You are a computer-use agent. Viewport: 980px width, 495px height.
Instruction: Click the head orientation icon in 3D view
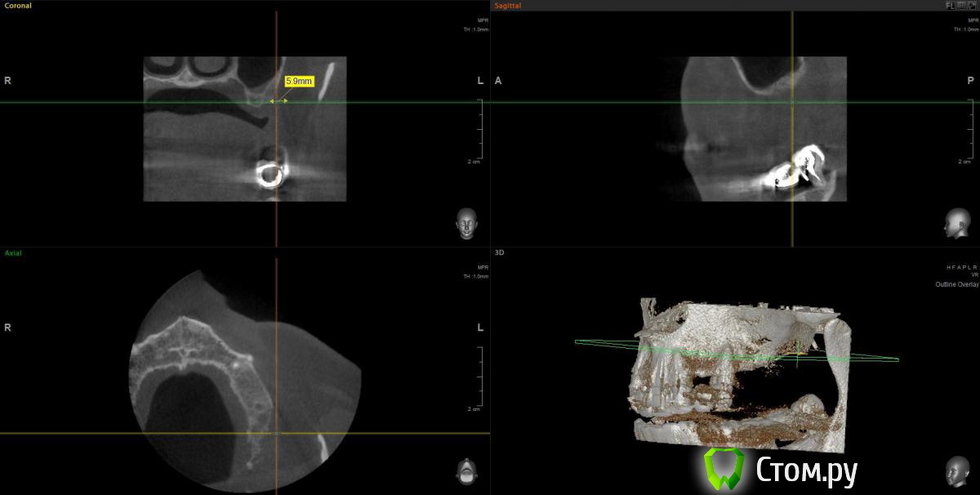(x=955, y=470)
